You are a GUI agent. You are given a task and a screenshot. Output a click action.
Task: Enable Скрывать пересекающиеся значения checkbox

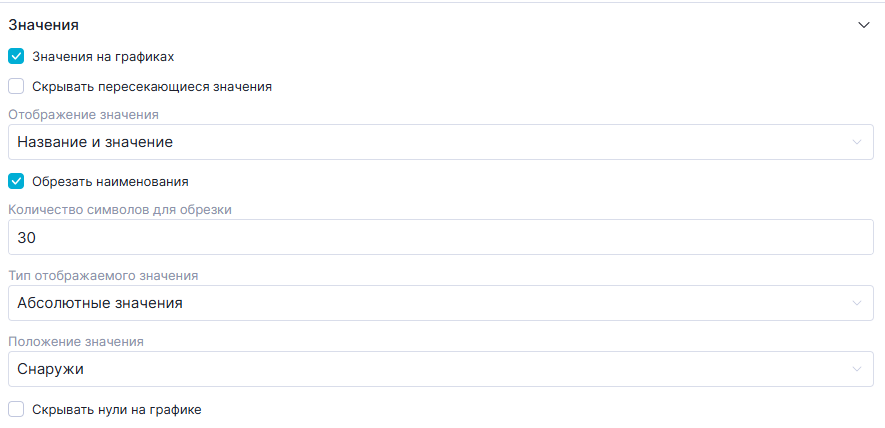pos(16,86)
